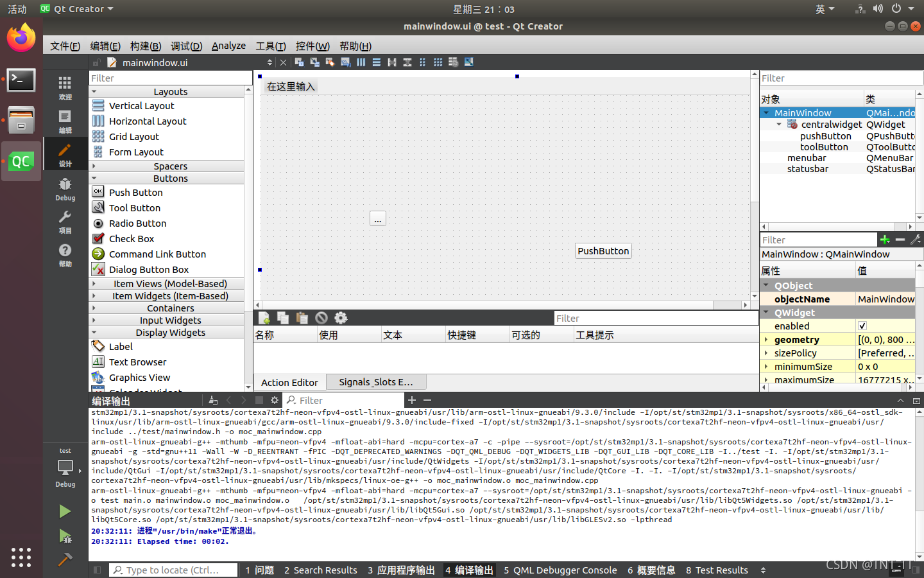
Task: Switch to Signals_Slots Editor tab
Action: pos(375,382)
